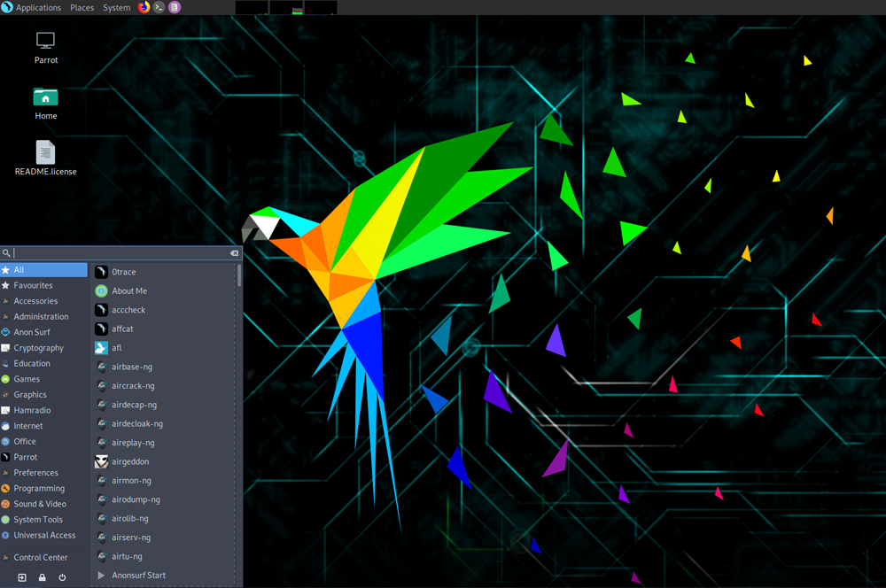Open the Home folder desktop icon
886x588 pixels.
click(46, 104)
